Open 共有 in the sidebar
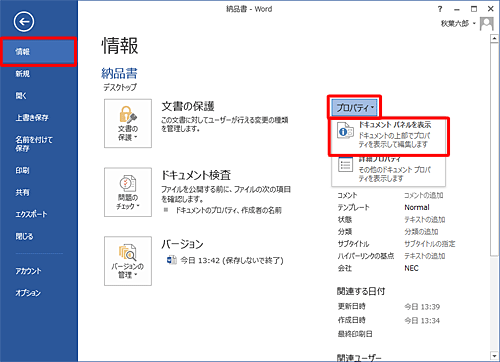Screen dimensions: 500x362 point(22,192)
